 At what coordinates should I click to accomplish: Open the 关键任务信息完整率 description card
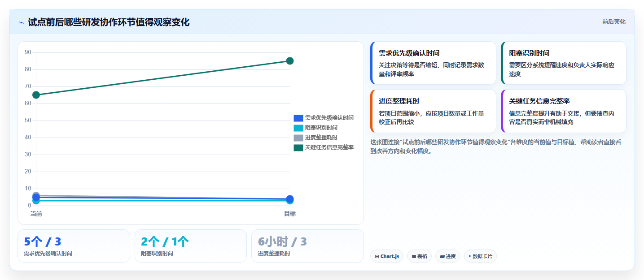563,111
